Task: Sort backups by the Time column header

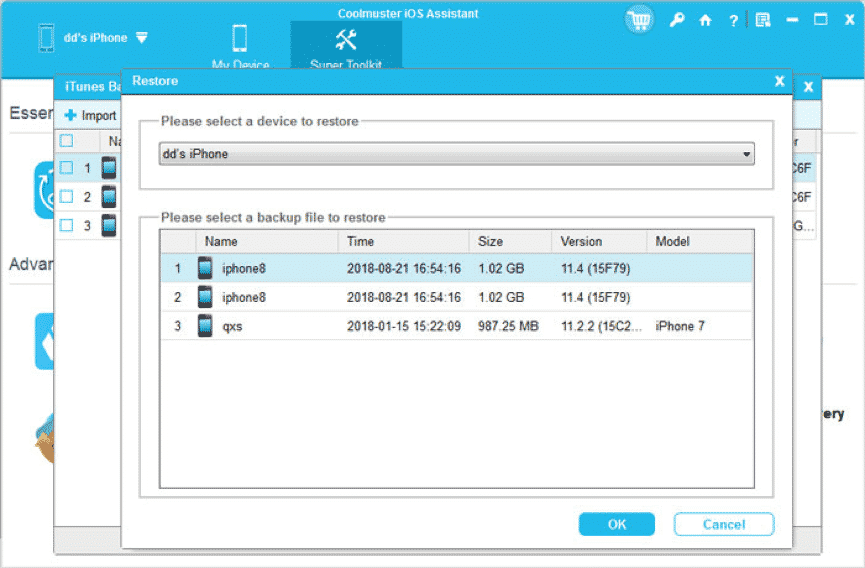Action: 360,241
